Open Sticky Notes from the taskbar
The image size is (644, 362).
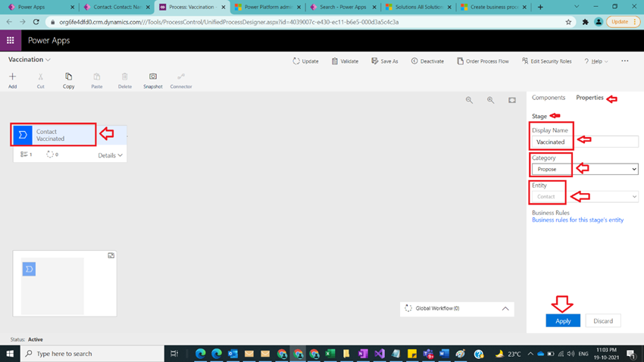[x=412, y=354]
